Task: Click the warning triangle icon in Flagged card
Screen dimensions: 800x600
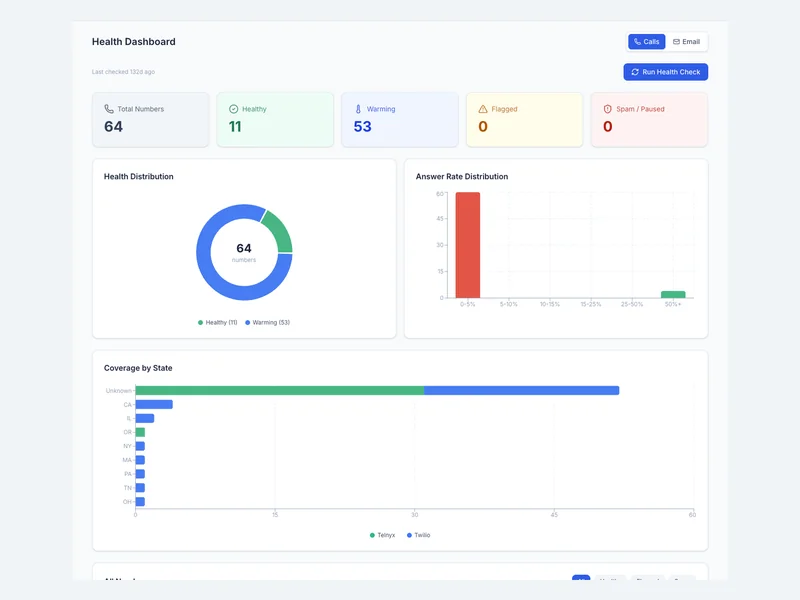Action: (x=483, y=109)
